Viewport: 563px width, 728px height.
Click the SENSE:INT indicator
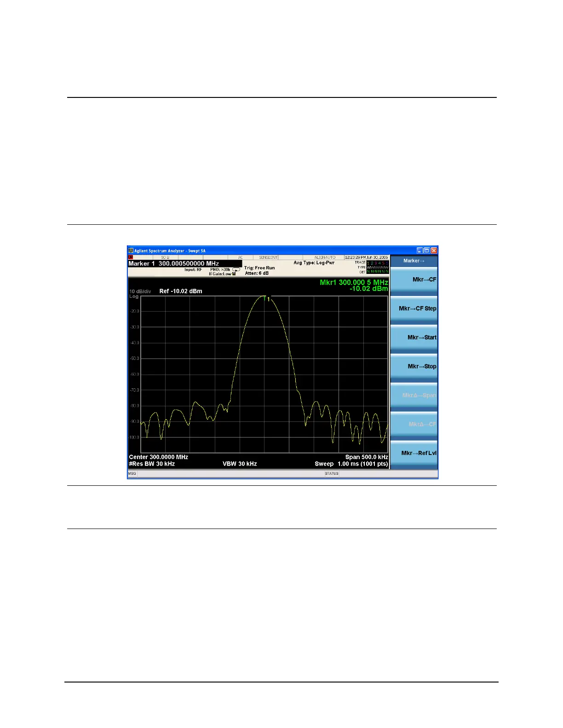(x=268, y=257)
